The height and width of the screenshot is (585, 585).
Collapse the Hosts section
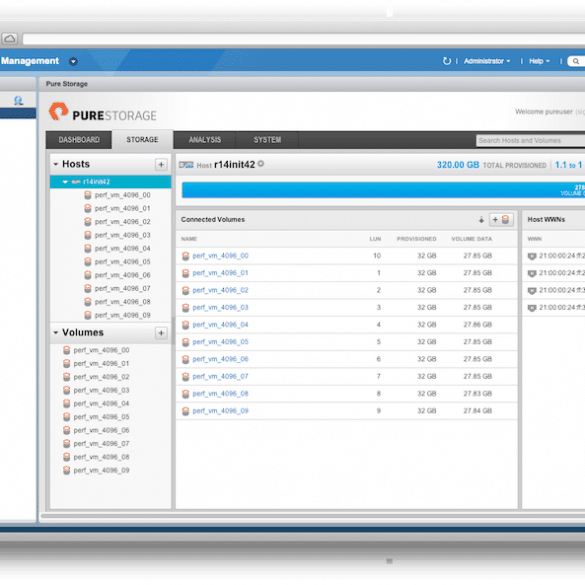[56, 164]
